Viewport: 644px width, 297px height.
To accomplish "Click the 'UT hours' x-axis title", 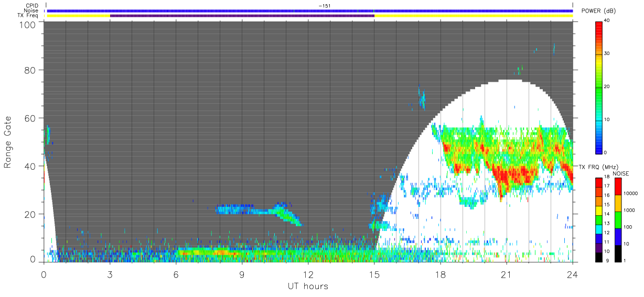I will click(x=308, y=286).
